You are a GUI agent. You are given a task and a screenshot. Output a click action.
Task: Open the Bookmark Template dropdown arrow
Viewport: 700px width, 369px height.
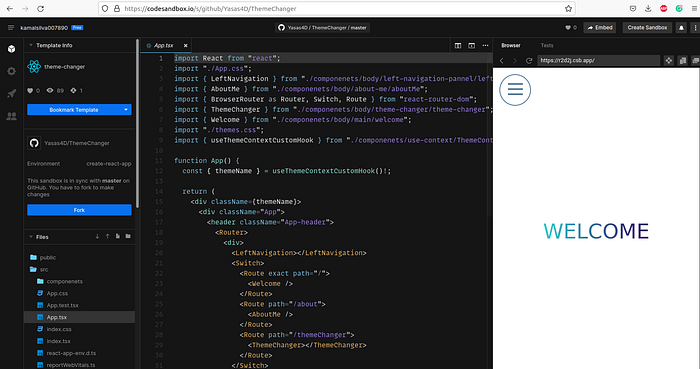point(126,110)
